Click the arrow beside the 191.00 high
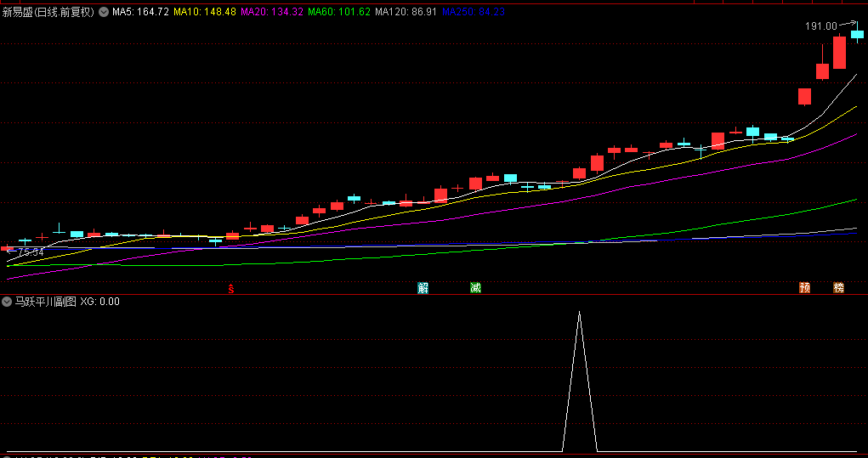The image size is (868, 458). tap(849, 25)
